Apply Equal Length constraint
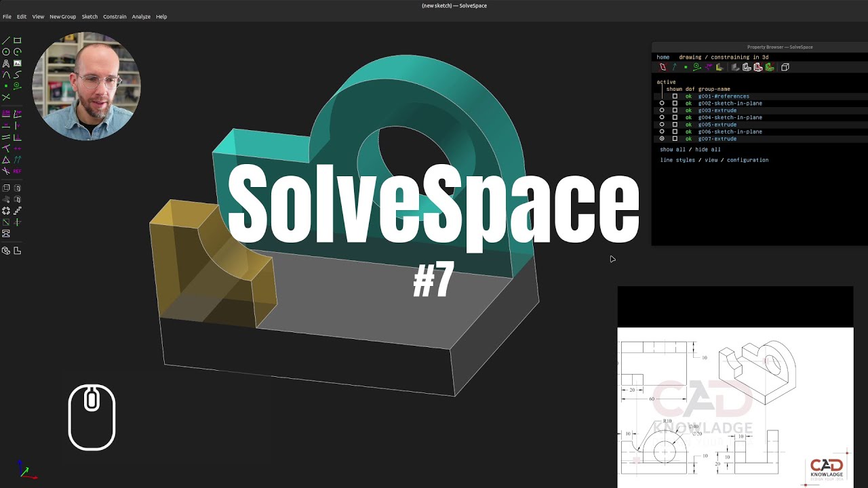The width and height of the screenshot is (868, 488). click(x=6, y=159)
